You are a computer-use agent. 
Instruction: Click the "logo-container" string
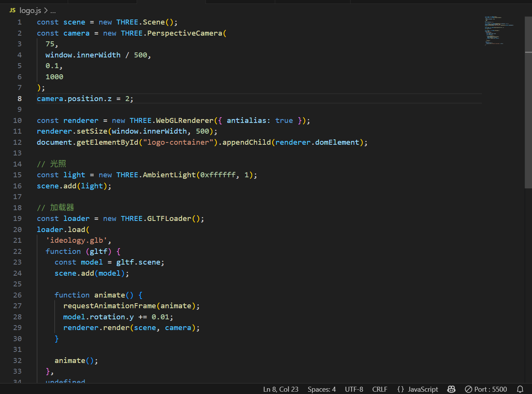coord(178,142)
